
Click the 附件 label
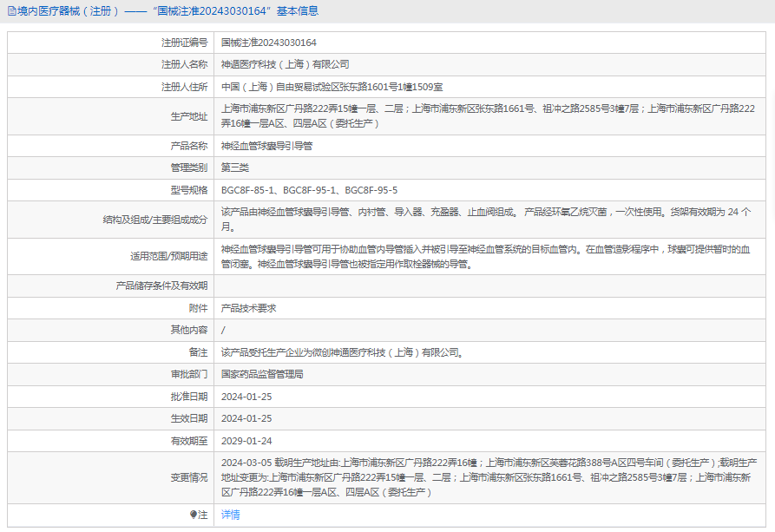click(x=198, y=308)
